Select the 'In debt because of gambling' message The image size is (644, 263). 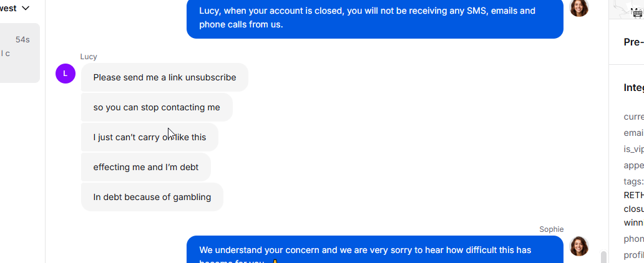(152, 197)
